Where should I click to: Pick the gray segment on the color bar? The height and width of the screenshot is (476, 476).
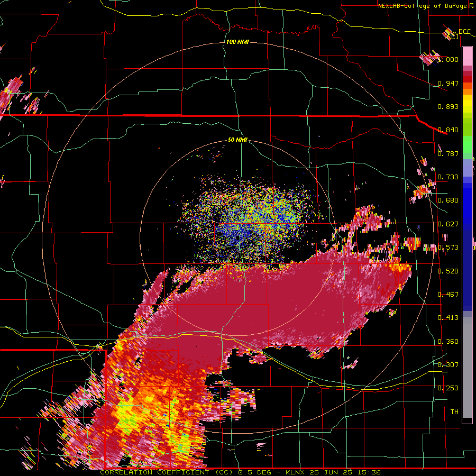pos(467,368)
